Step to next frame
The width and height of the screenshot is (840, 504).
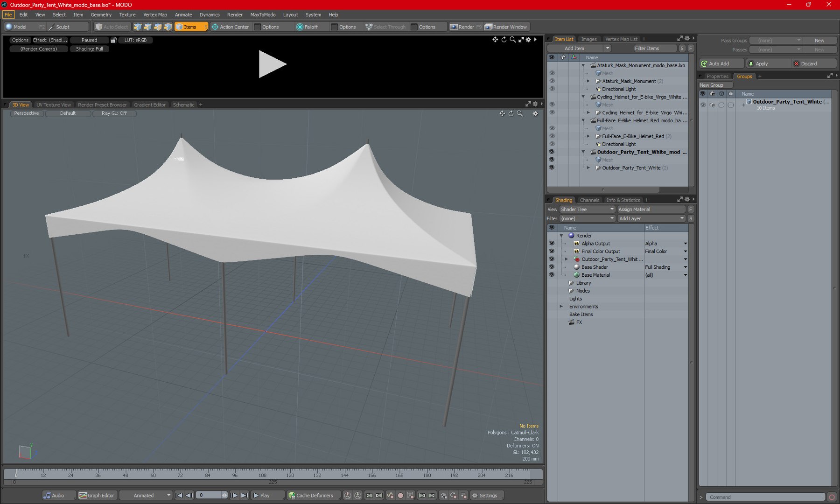click(234, 495)
